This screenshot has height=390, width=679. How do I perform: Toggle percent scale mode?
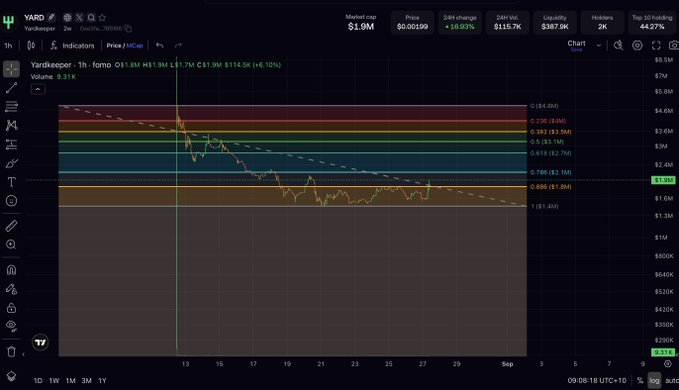click(x=640, y=380)
